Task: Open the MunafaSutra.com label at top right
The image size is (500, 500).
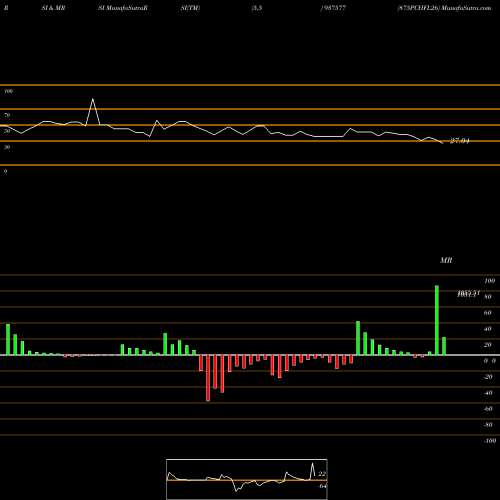Action: pyautogui.click(x=466, y=8)
